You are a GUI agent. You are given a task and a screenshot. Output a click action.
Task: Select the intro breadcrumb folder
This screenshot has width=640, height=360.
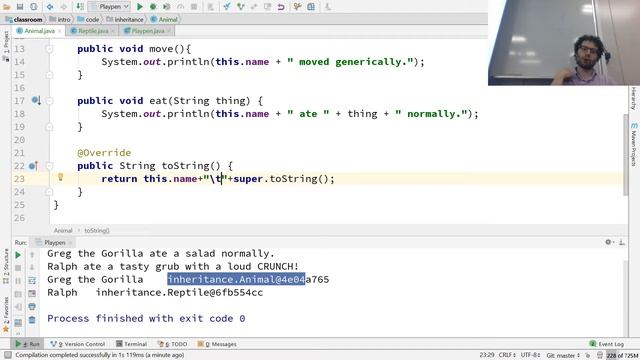60,19
